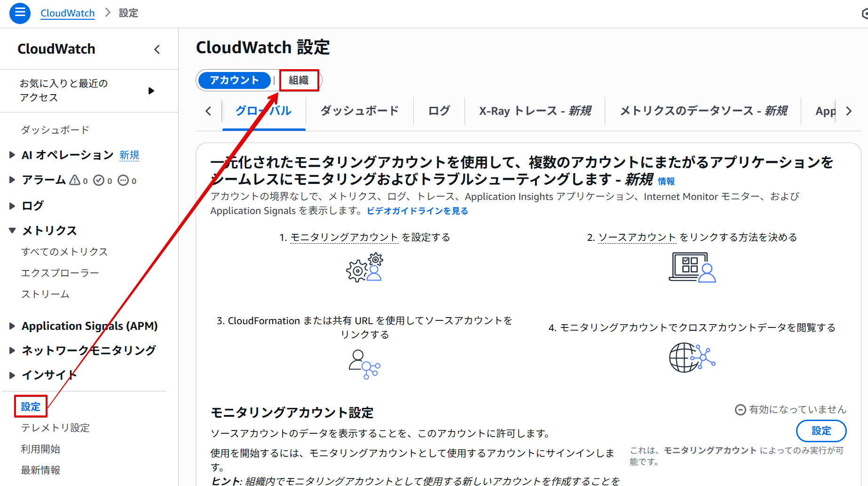Switch to the グローバル tab

[x=263, y=111]
